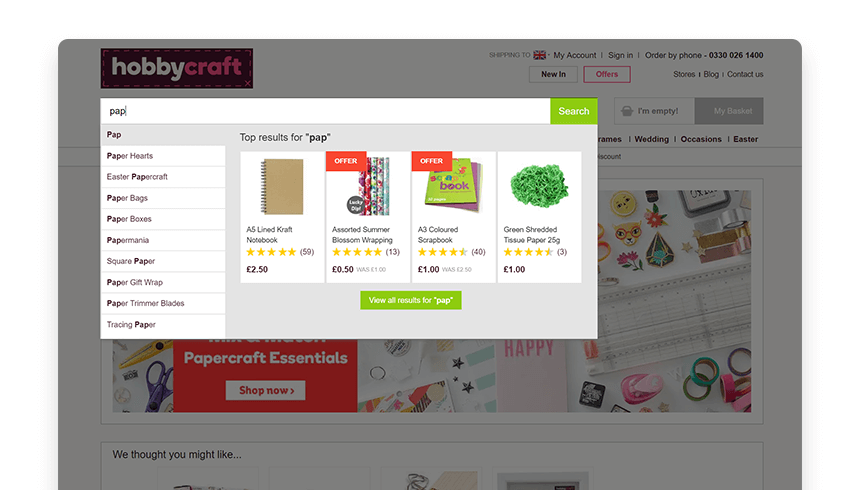Click the UK flag shipping icon
Image resolution: width=860 pixels, height=490 pixels.
(540, 55)
